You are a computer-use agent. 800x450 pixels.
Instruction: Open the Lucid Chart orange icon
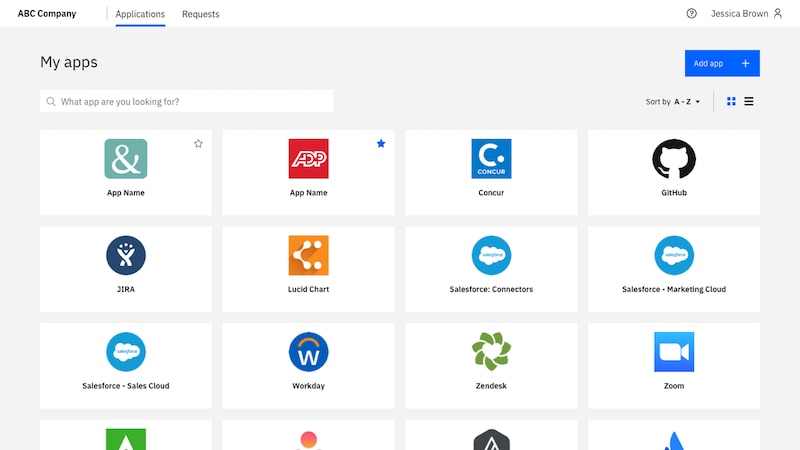pyautogui.click(x=308, y=255)
